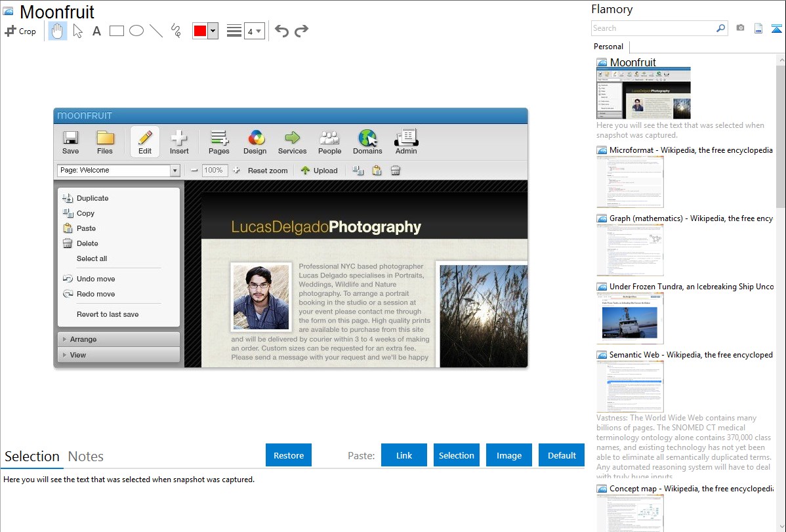Open the Microformat Wikipedia snapshot title
The height and width of the screenshot is (532, 786).
[x=691, y=150]
